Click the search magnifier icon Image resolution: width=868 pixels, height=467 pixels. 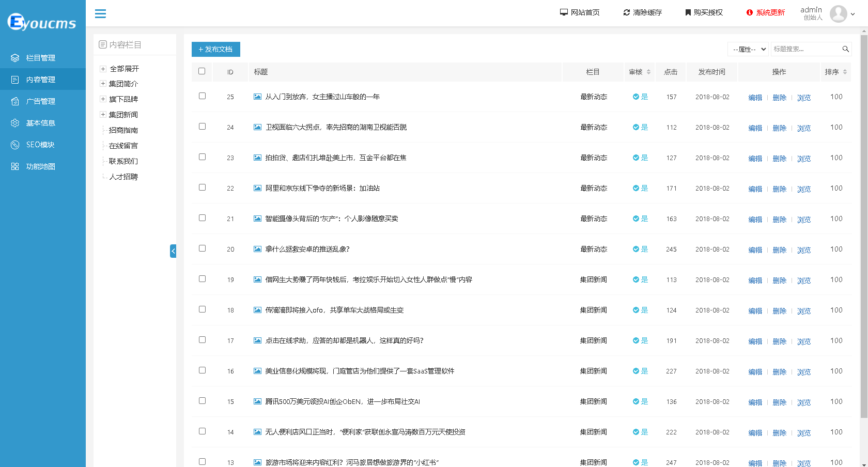pyautogui.click(x=846, y=49)
